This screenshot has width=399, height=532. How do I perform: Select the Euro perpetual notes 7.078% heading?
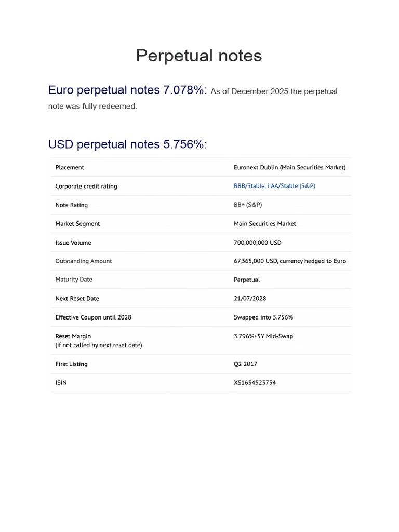pos(127,90)
